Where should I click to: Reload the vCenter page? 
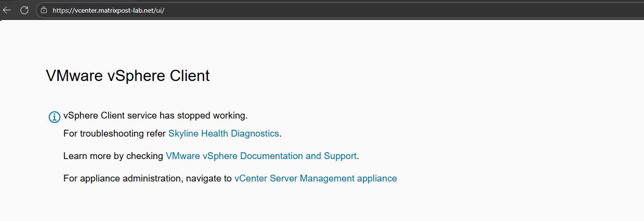24,10
